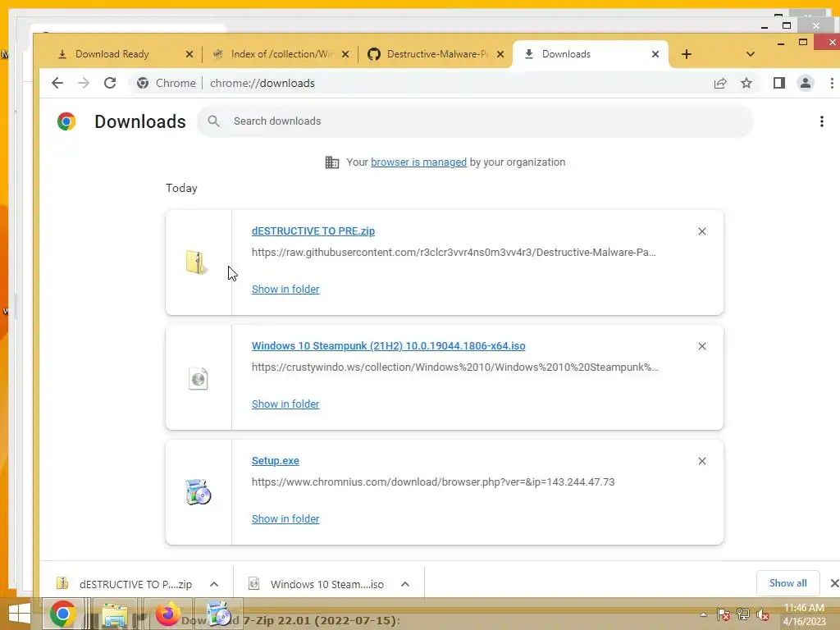Open the Setup.exe file link
The image size is (840, 630).
(x=276, y=461)
